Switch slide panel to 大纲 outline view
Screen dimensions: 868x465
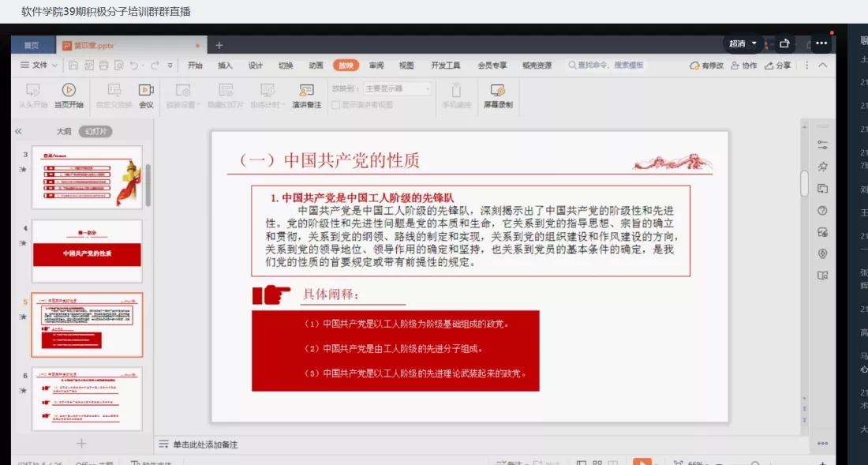click(x=64, y=131)
